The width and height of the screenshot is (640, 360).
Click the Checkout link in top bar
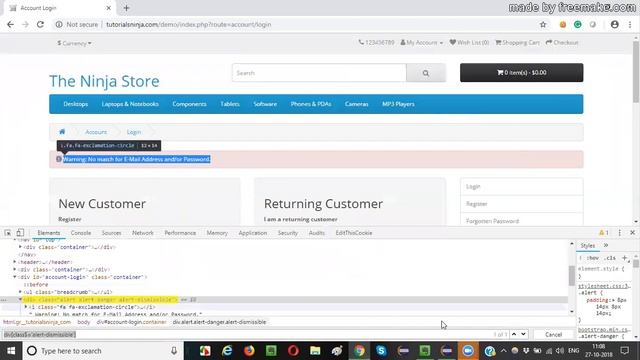[562, 42]
